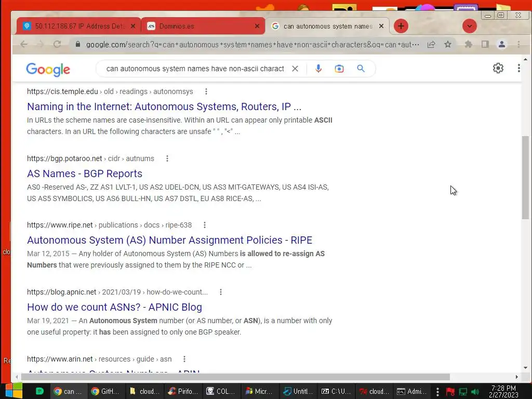This screenshot has height=399, width=532.
Task: Click the horizontal scrollbar thumb
Action: pos(235,377)
